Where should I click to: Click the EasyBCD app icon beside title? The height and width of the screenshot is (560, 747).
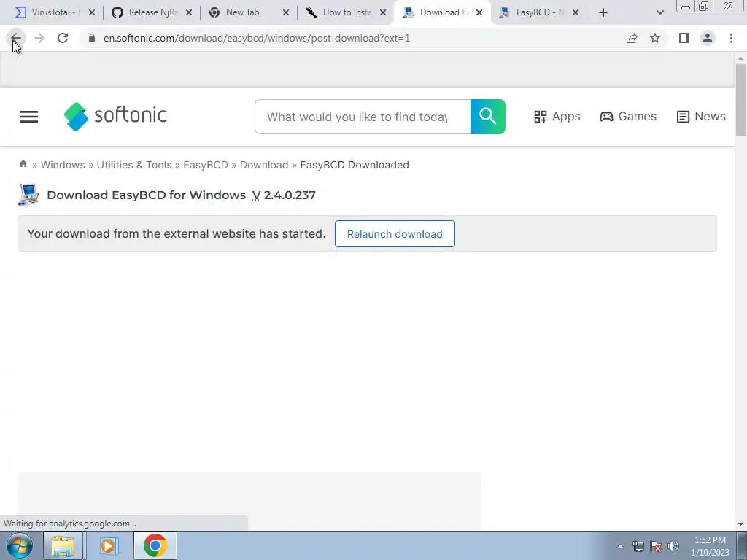pos(28,195)
